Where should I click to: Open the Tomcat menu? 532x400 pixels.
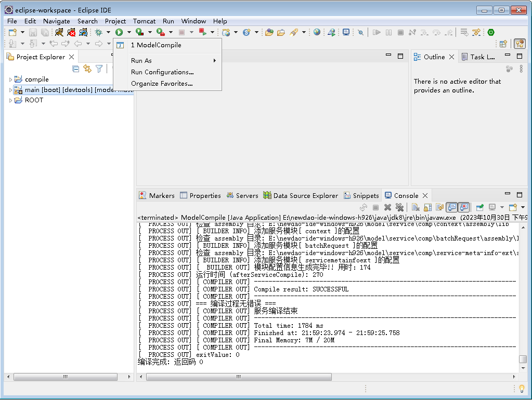(144, 21)
